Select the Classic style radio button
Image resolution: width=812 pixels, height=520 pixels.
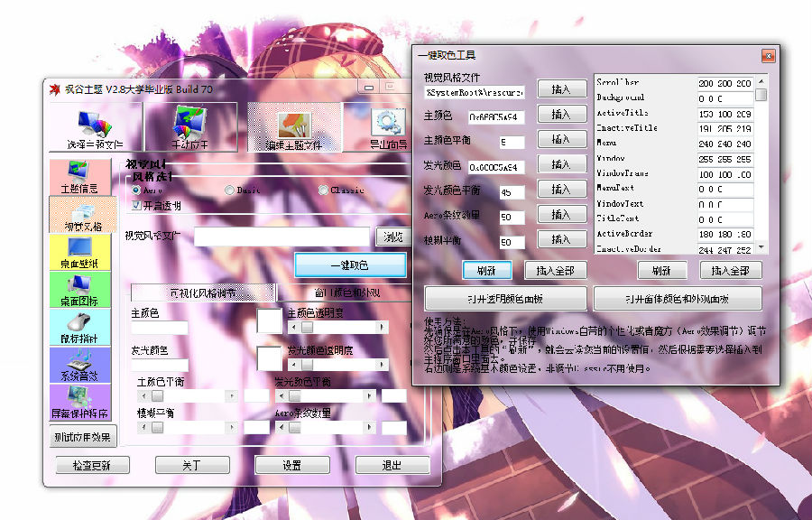(x=323, y=190)
